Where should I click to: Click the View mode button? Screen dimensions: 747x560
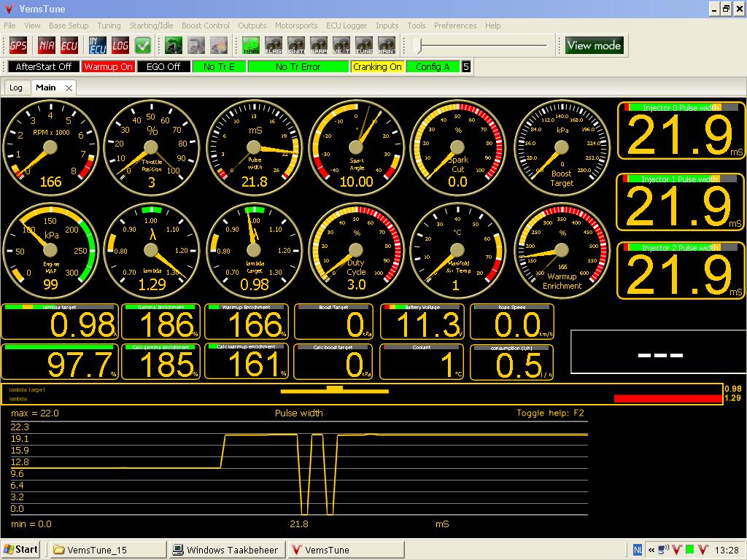(594, 46)
